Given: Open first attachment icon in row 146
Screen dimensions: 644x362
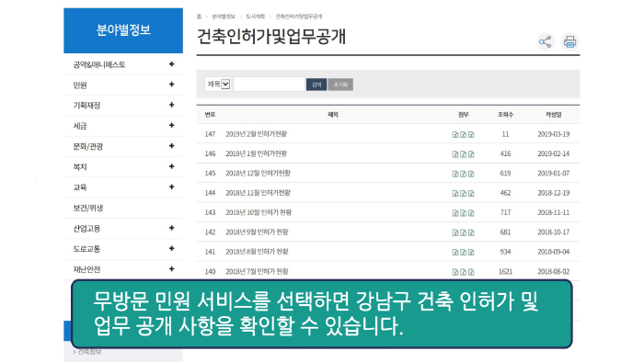Looking at the screenshot, I should tap(455, 154).
